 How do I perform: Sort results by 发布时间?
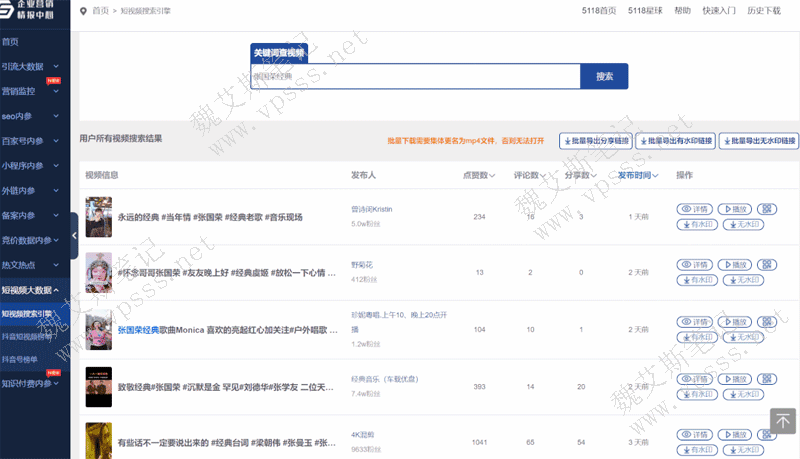click(x=637, y=175)
